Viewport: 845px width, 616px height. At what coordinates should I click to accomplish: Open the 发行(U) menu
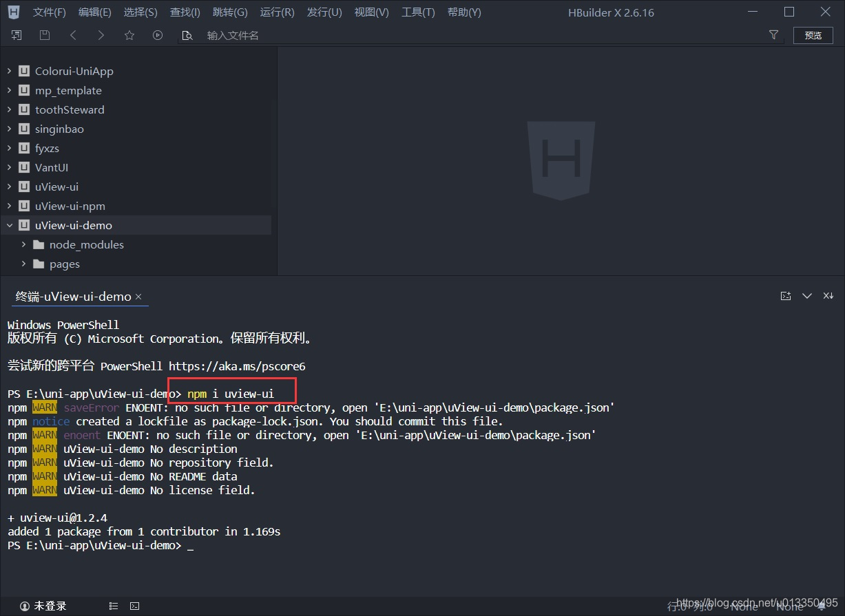(324, 12)
